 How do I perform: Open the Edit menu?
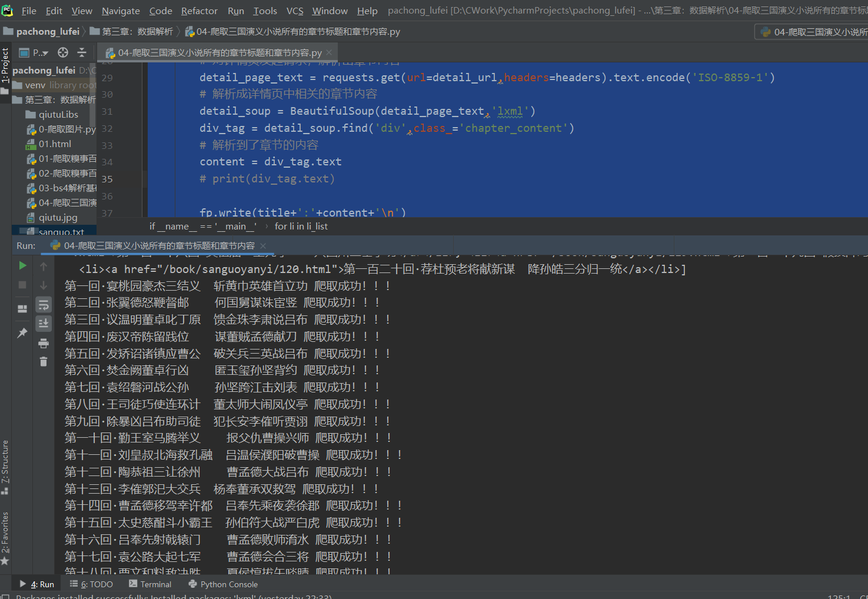point(54,11)
